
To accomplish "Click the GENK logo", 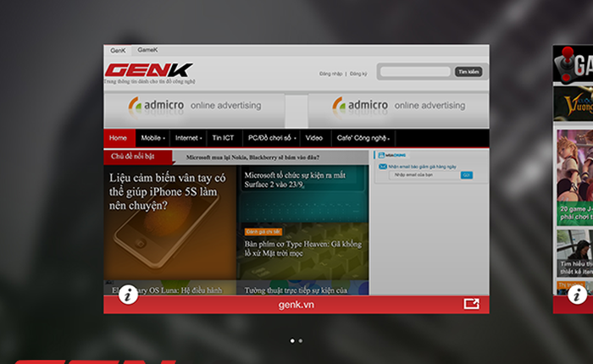I will [x=148, y=70].
